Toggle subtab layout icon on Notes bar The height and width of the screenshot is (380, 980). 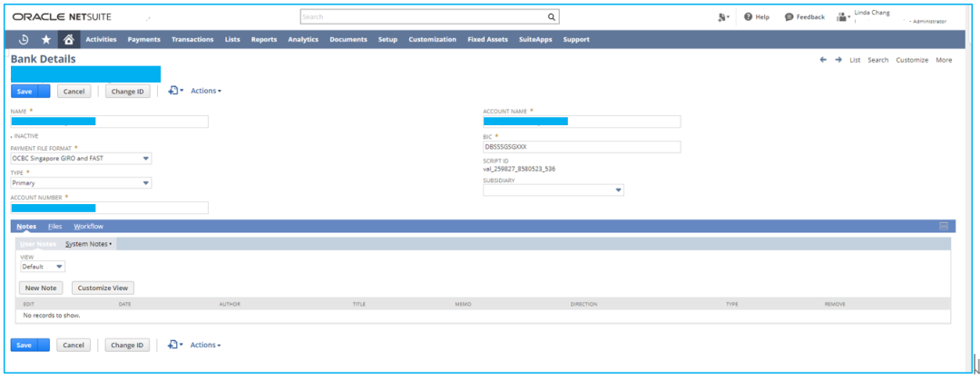[x=944, y=226]
